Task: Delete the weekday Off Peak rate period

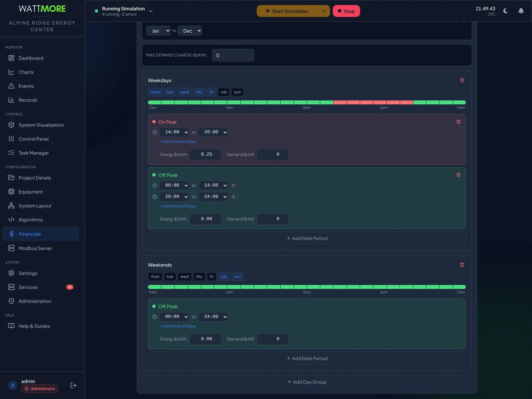Action: coord(458,175)
